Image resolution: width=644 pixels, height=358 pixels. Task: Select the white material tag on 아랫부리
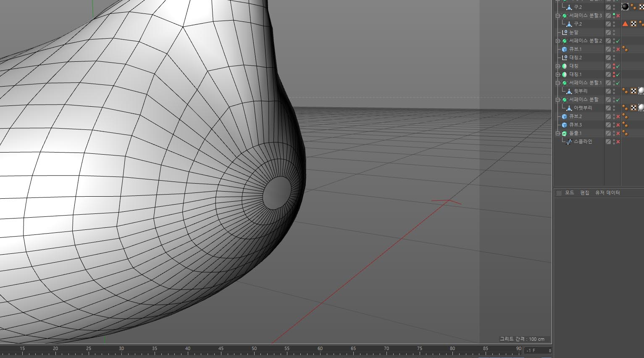point(641,108)
